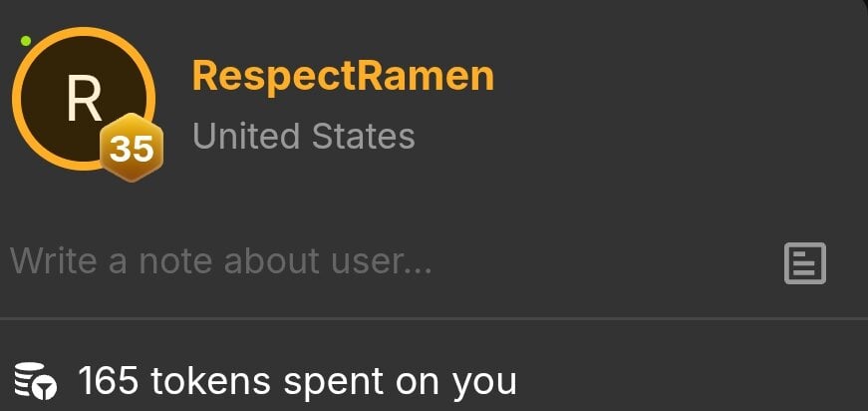Click the number 35 on the badge

coord(132,149)
